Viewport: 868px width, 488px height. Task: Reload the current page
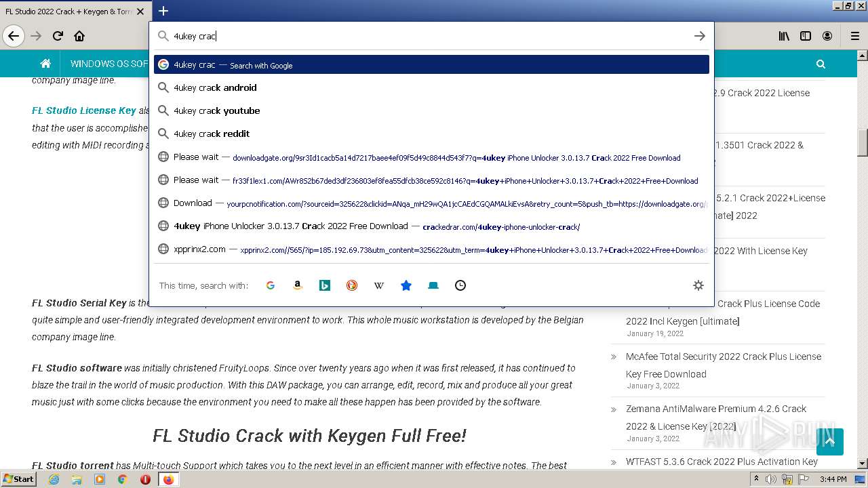(58, 36)
